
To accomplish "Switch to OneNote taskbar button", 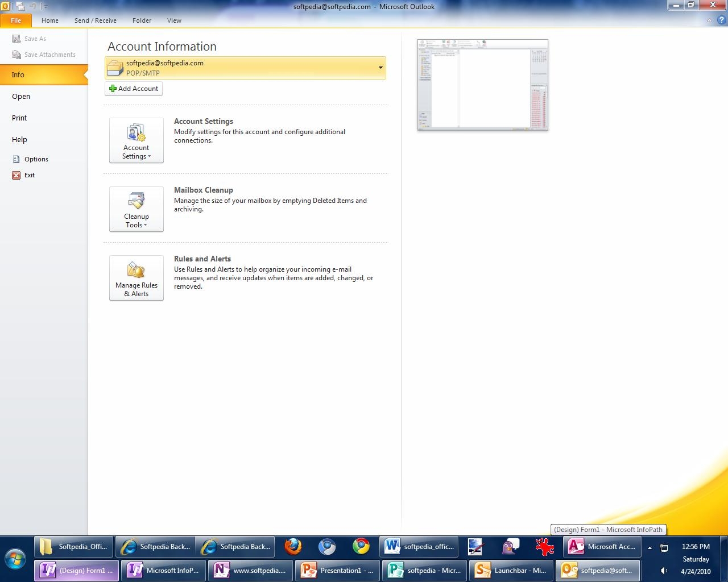I will [251, 570].
